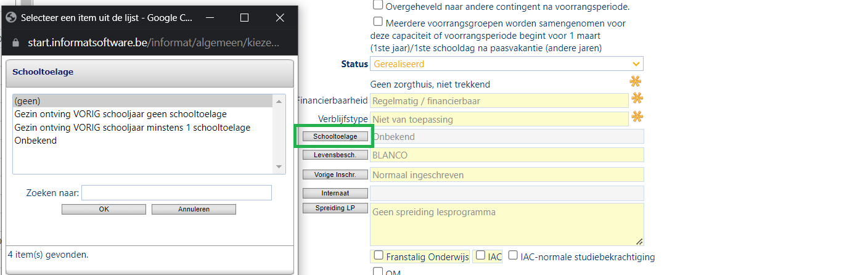Screen dimensions: 868x275
Task: Click the globe icon in popup title bar
Action: click(10, 18)
